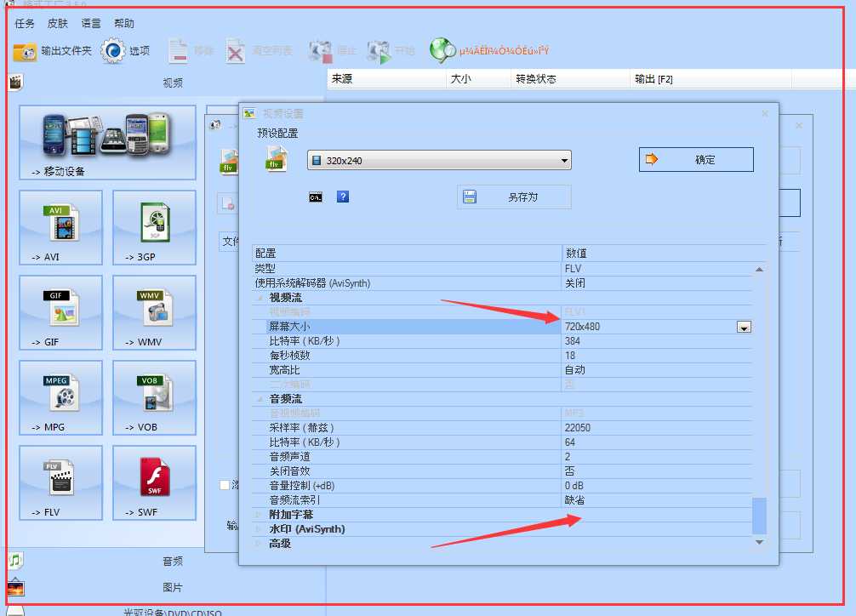This screenshot has height=616, width=856.
Task: Select the 音量控制 (+dB) row
Action: click(x=502, y=486)
